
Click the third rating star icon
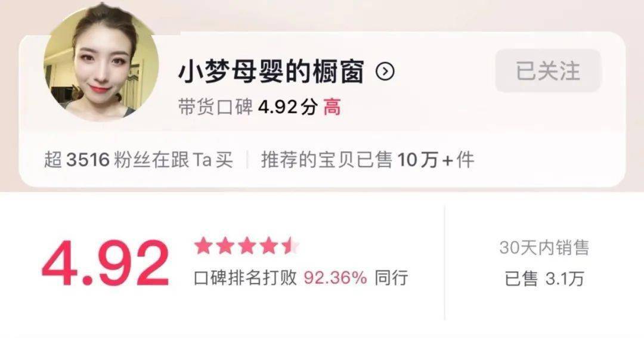[247, 246]
